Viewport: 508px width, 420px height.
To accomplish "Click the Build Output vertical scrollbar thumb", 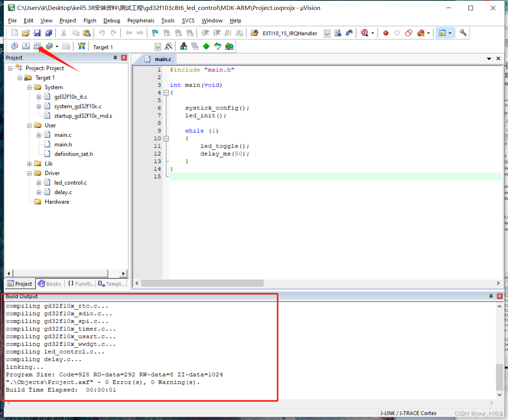I will pos(499,377).
